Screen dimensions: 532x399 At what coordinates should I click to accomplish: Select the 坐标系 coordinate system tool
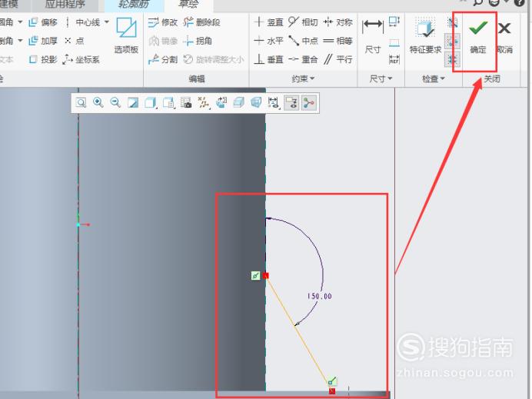pos(81,60)
